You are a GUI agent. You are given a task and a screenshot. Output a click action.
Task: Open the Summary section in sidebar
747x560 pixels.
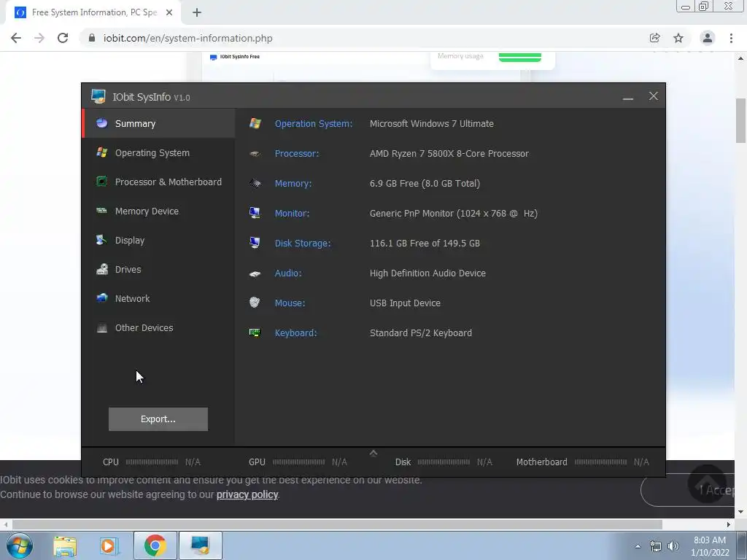159,123
